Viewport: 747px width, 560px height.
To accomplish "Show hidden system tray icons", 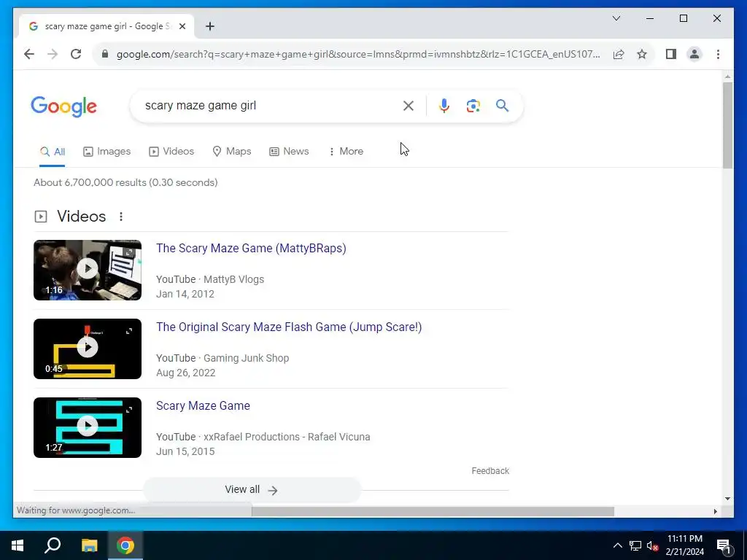I will point(617,545).
